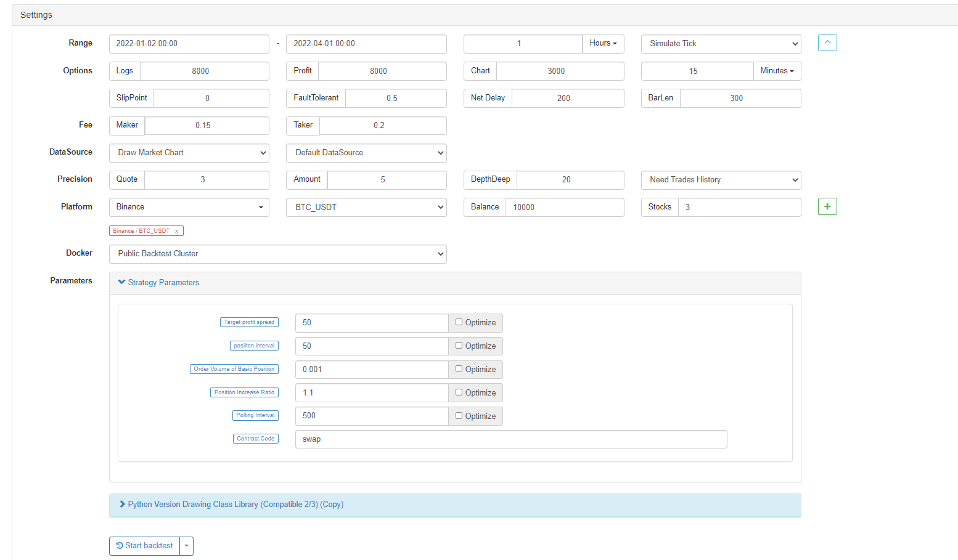The width and height of the screenshot is (958, 560).
Task: Open the Start backtest split arrow menu
Action: point(186,546)
